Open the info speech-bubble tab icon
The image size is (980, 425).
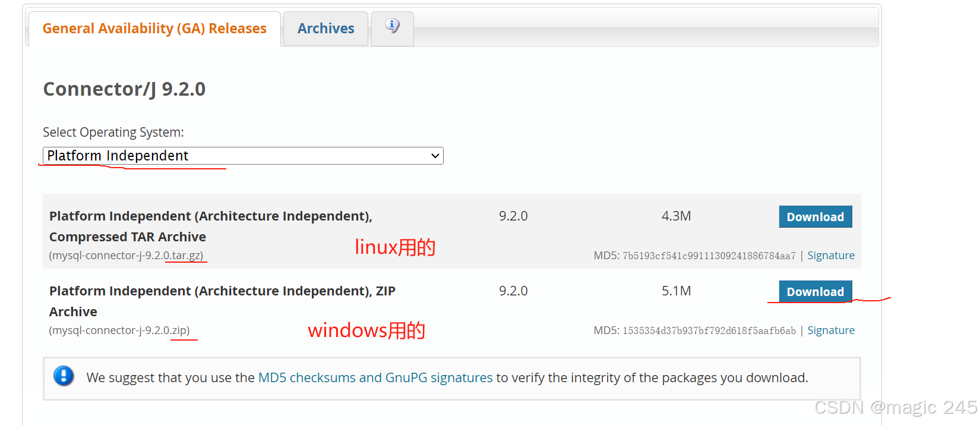click(392, 27)
